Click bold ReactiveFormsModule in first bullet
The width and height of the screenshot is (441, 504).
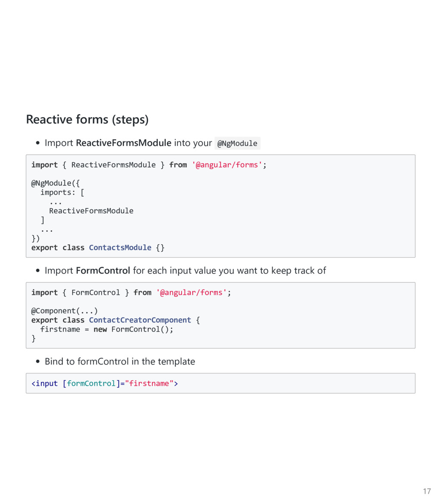point(123,143)
